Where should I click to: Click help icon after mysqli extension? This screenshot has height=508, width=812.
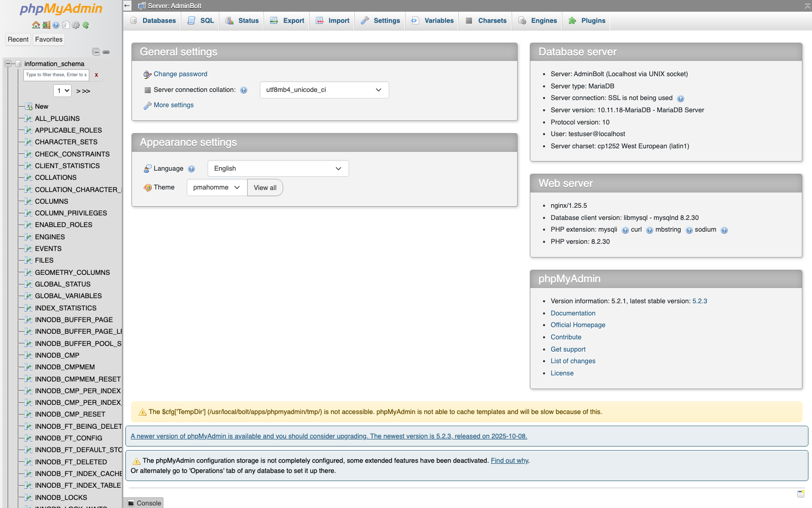click(625, 230)
